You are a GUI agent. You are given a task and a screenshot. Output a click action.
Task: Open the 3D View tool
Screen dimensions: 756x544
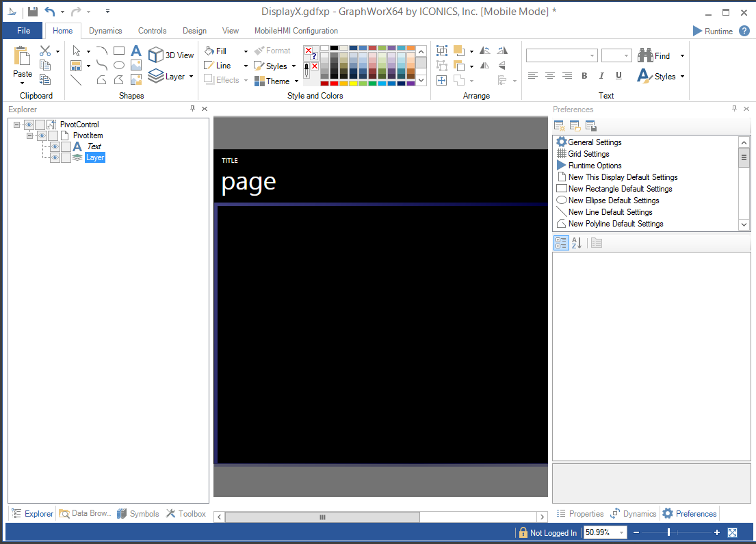tap(171, 55)
